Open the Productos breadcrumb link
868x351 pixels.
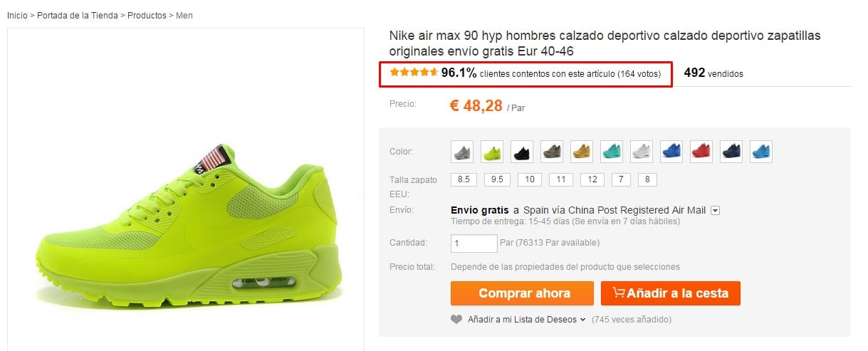(x=147, y=15)
